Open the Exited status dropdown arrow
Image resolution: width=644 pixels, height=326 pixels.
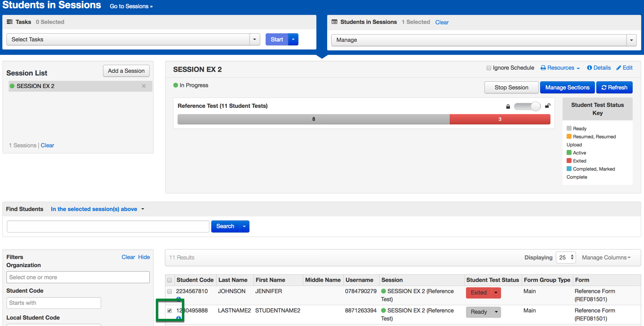click(496, 293)
